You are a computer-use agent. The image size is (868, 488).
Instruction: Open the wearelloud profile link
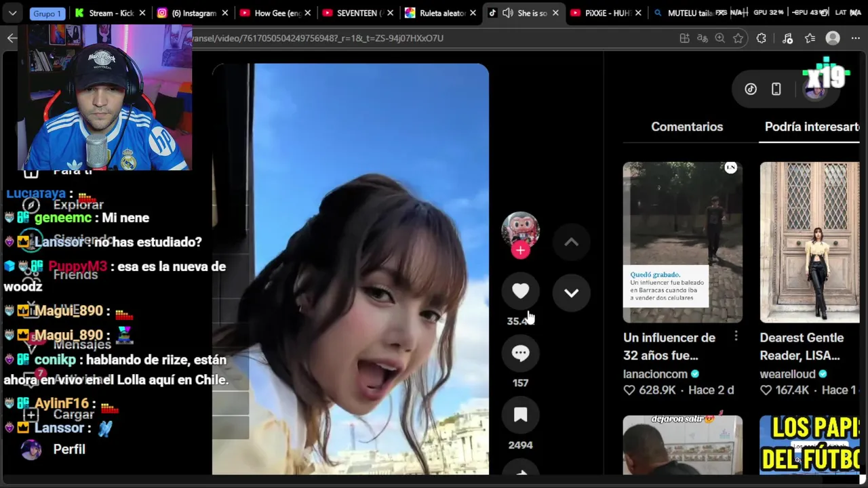click(x=787, y=374)
